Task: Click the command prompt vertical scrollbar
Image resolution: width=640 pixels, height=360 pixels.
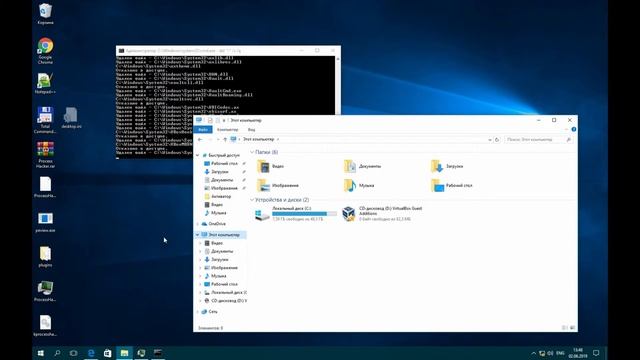Action: click(338, 86)
